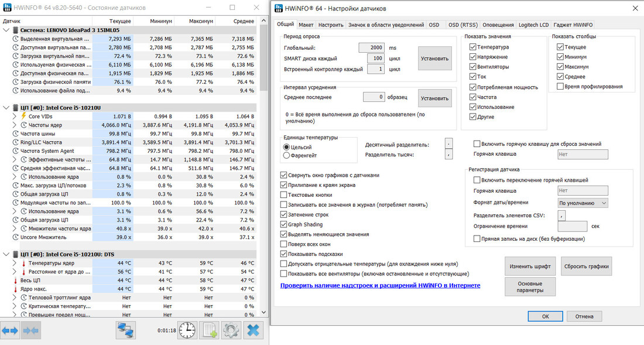The height and width of the screenshot is (345, 644).
Task: Expand the Расстояние от ядра row
Action: (x=15, y=272)
